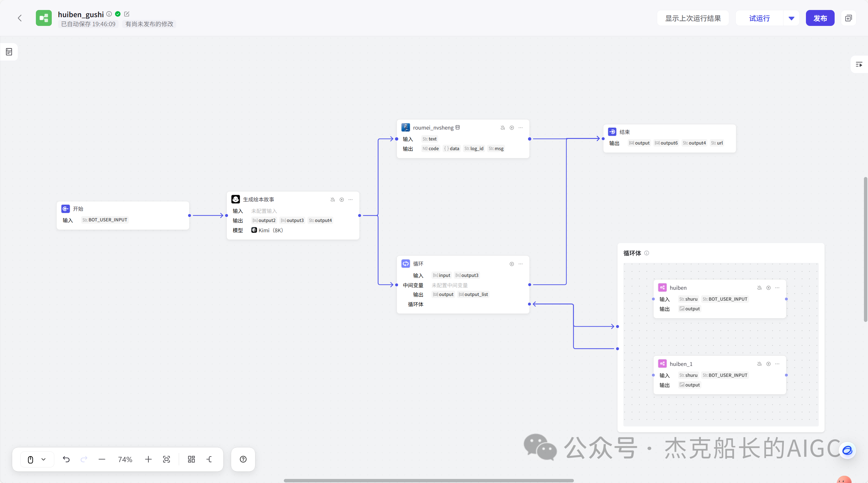Toggle bell icon on 生成绘本故事 node
Screen dimensions: 868x483
pos(332,199)
